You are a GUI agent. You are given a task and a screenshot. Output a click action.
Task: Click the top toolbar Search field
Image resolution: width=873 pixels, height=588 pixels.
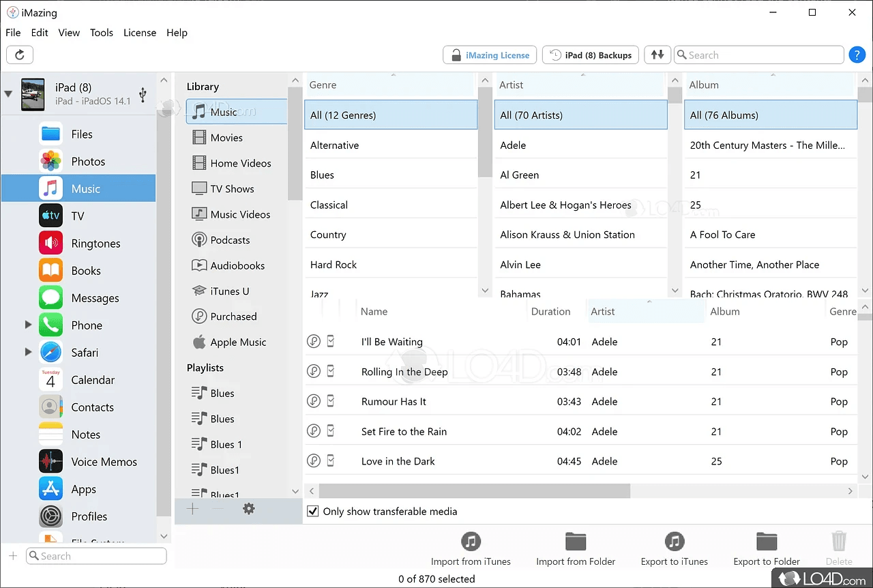coord(759,55)
